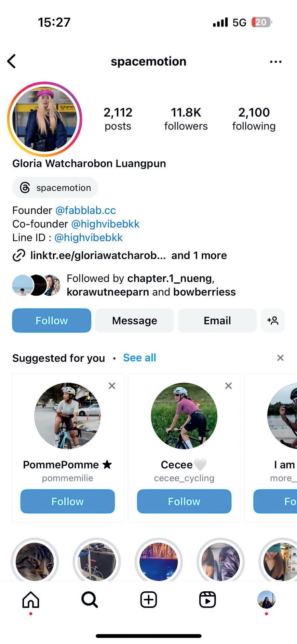Dismiss the Suggested for you section
297x644 pixels.
(x=280, y=358)
